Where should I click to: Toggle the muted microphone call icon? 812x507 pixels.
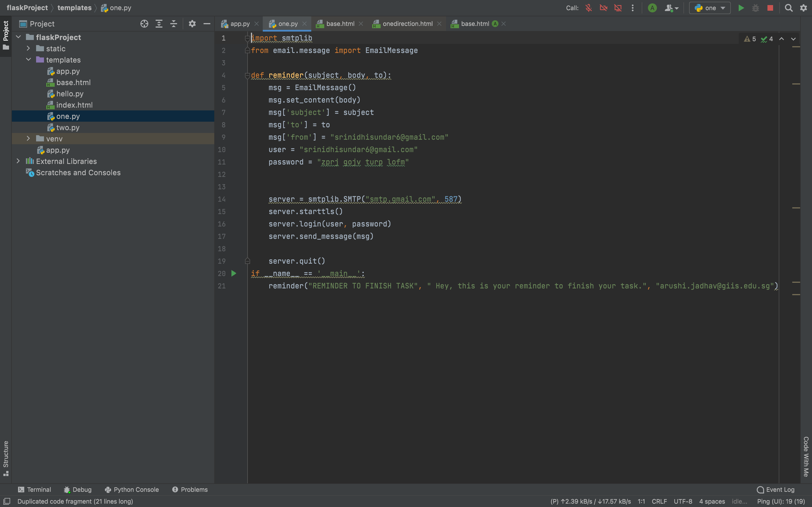point(588,8)
